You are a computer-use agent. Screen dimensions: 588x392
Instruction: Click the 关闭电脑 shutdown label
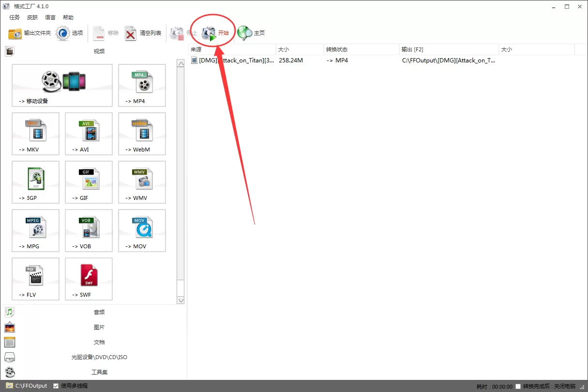click(x=565, y=386)
